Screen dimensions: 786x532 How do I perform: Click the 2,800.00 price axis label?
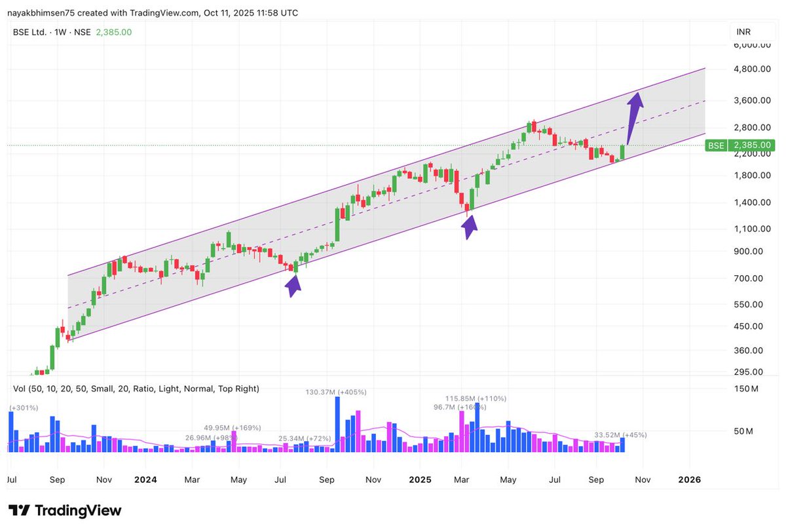753,127
